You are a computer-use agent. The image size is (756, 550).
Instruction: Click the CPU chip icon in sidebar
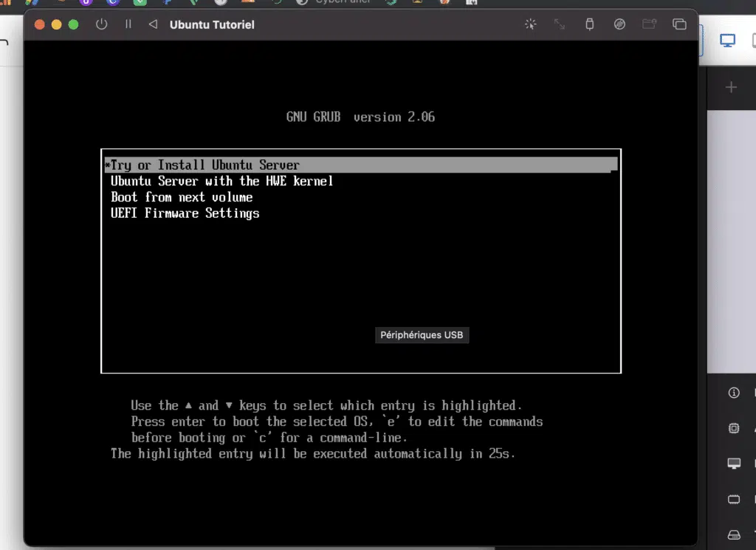[734, 428]
